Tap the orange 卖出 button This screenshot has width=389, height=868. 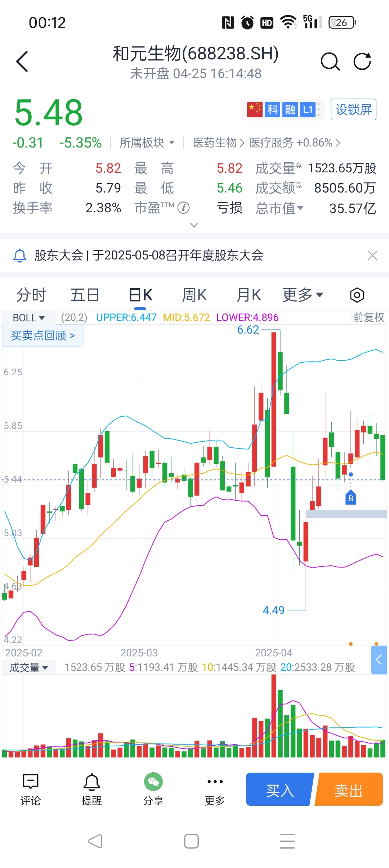point(349,790)
